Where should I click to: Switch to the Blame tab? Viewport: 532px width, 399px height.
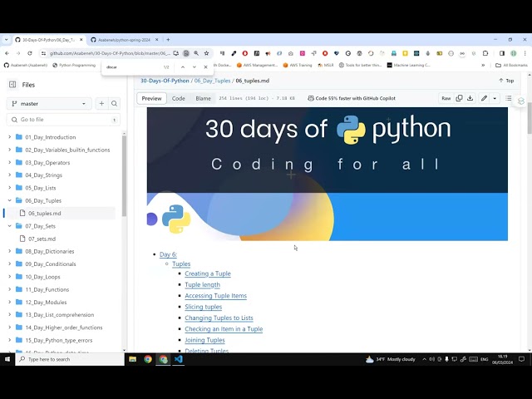203,98
